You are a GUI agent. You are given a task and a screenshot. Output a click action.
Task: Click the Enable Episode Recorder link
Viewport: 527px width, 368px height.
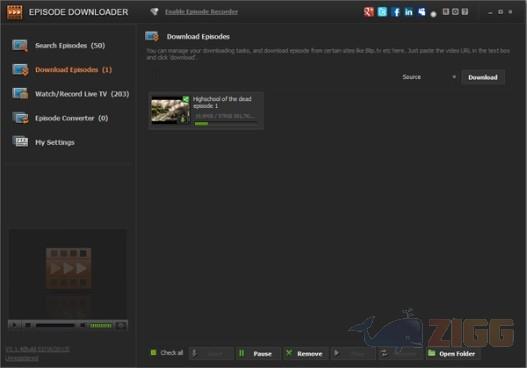coord(201,12)
